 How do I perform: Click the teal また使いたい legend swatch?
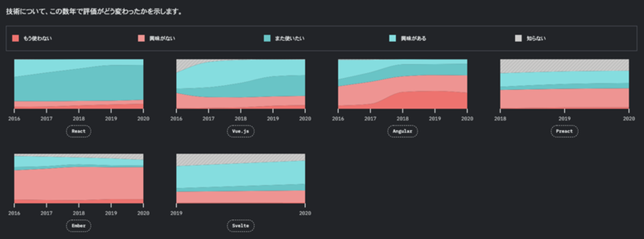pos(267,38)
